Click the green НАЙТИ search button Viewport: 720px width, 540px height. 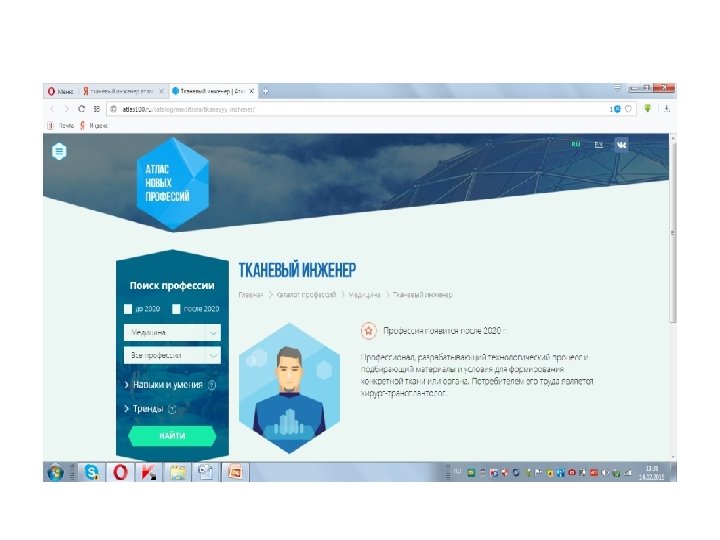(x=172, y=436)
